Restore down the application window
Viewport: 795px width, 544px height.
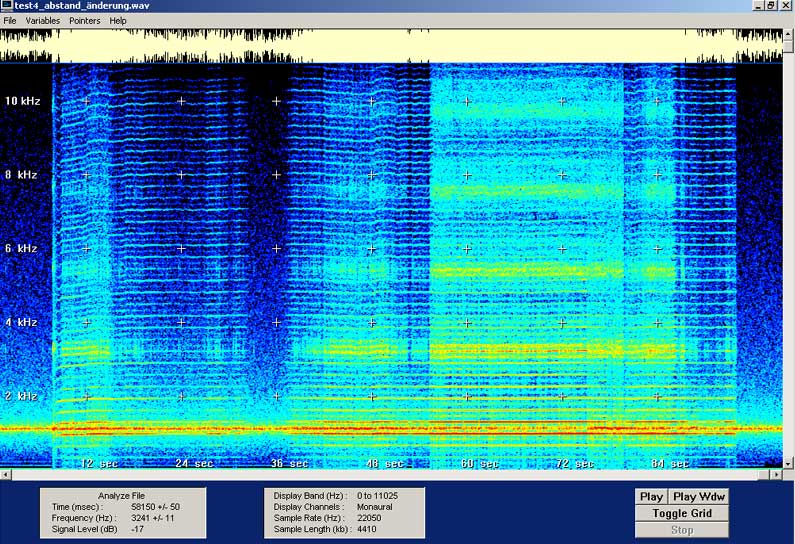coord(770,6)
